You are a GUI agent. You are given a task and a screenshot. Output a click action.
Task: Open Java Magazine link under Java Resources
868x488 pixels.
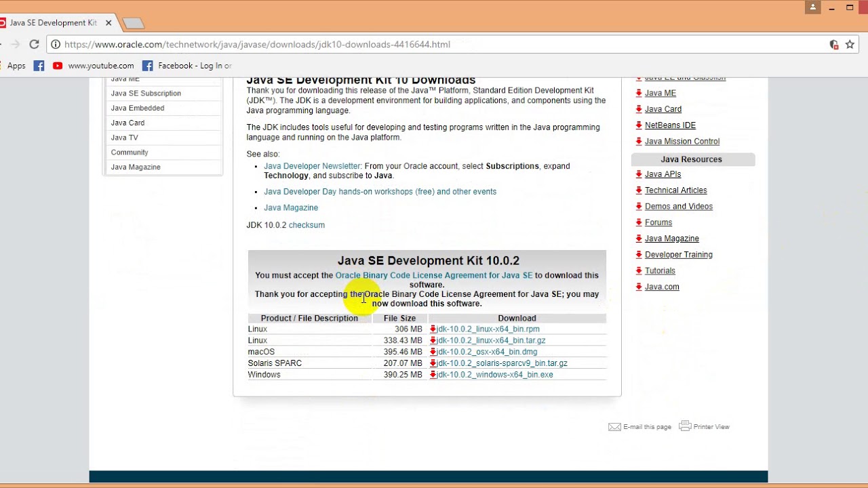672,239
